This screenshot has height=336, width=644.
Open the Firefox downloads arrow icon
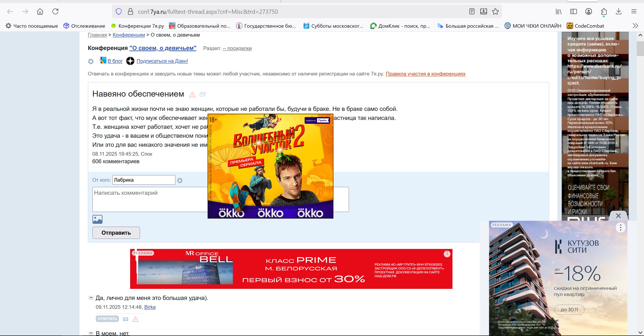pos(619,12)
